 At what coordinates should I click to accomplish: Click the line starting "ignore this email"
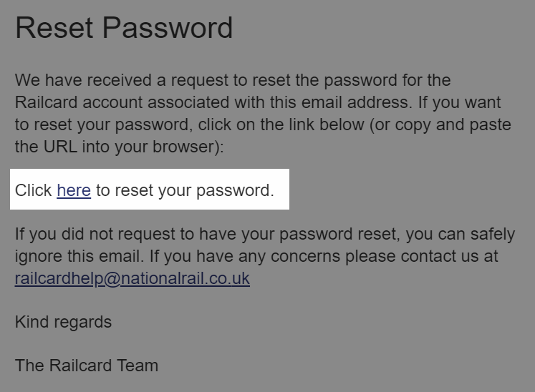click(256, 256)
